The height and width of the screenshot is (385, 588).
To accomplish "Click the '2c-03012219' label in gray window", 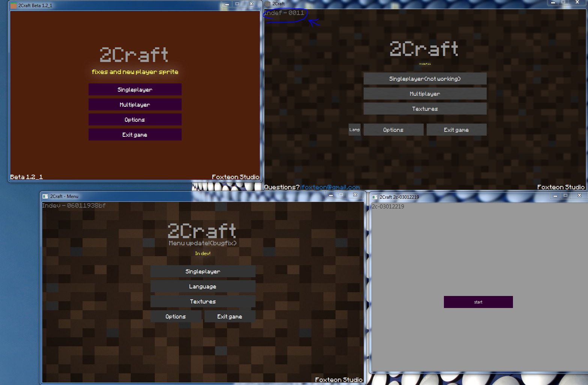I will 388,207.
